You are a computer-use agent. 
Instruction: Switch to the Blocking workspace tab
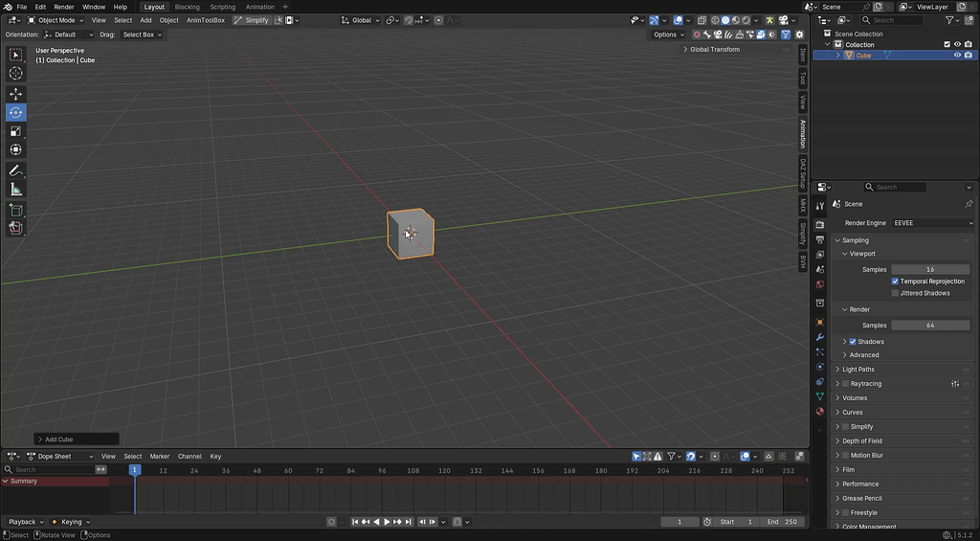(x=187, y=7)
